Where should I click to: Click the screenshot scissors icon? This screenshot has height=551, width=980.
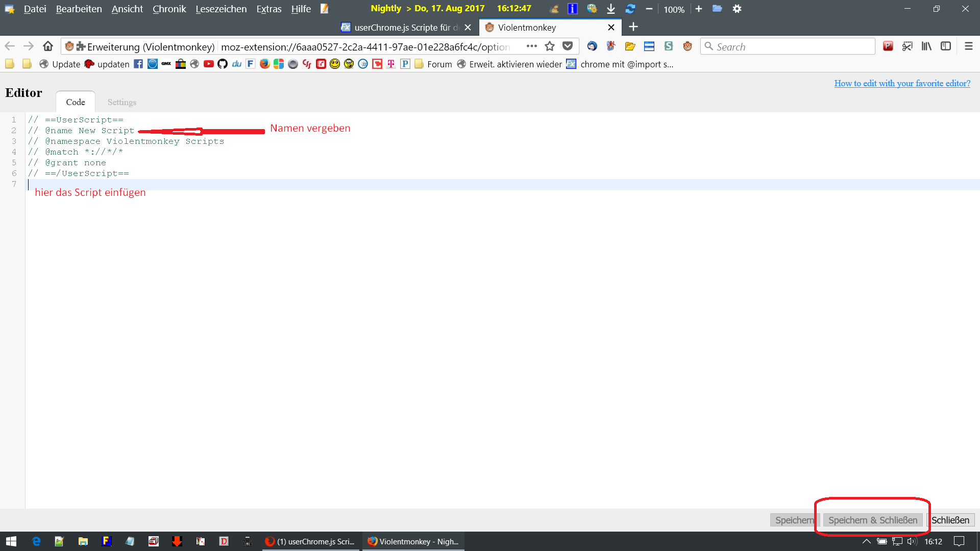click(907, 46)
